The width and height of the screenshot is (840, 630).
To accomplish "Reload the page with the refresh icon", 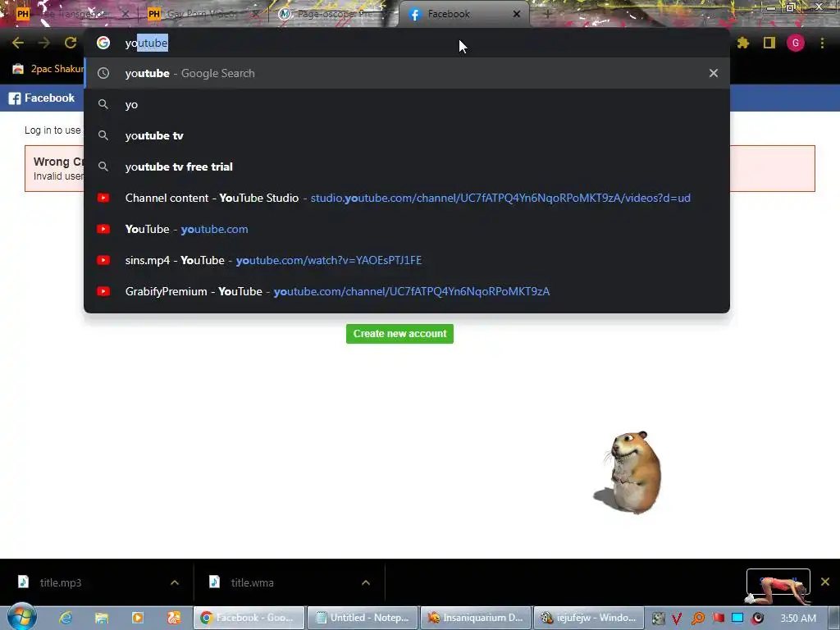I will pyautogui.click(x=71, y=43).
